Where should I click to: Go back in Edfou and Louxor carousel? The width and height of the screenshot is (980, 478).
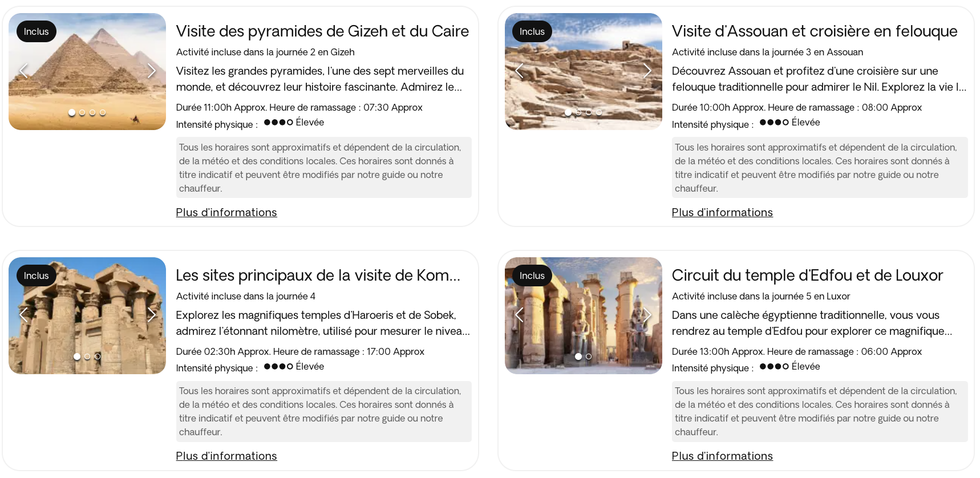tap(520, 315)
